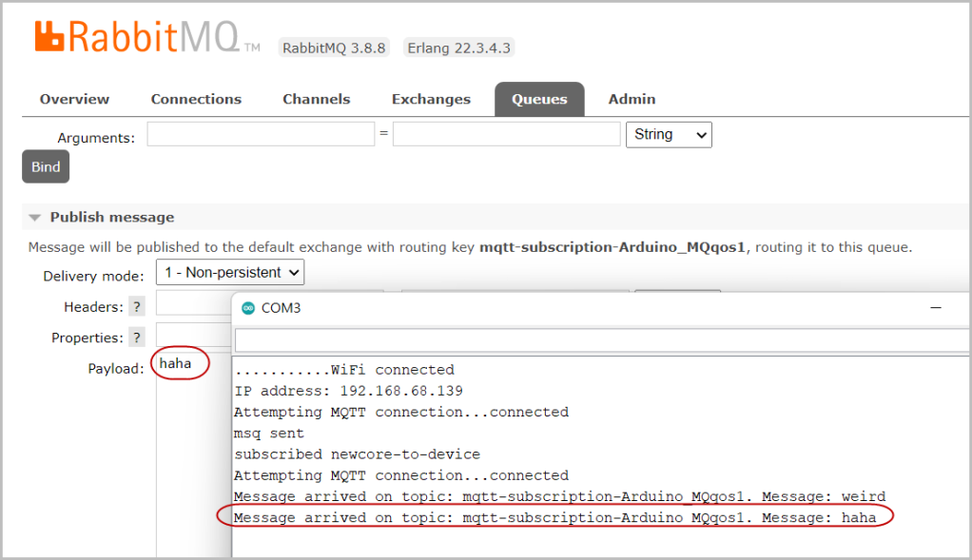Viewport: 972px width, 560px height.
Task: Minimize the COM3 serial monitor window
Action: [936, 308]
